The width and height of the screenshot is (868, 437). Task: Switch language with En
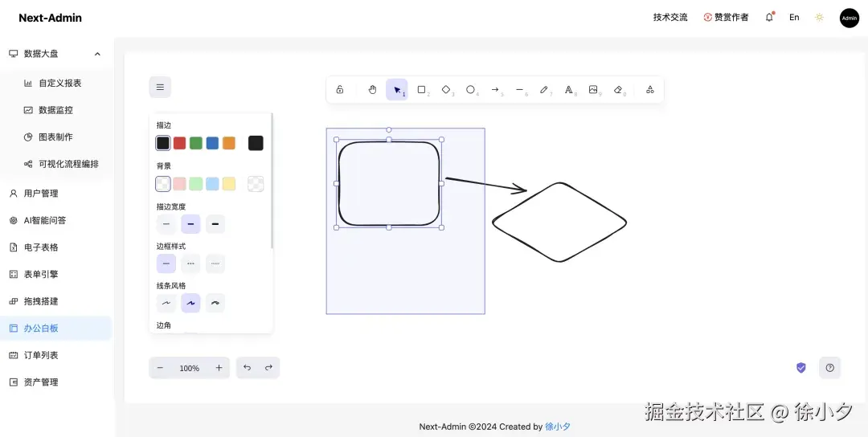click(x=794, y=17)
